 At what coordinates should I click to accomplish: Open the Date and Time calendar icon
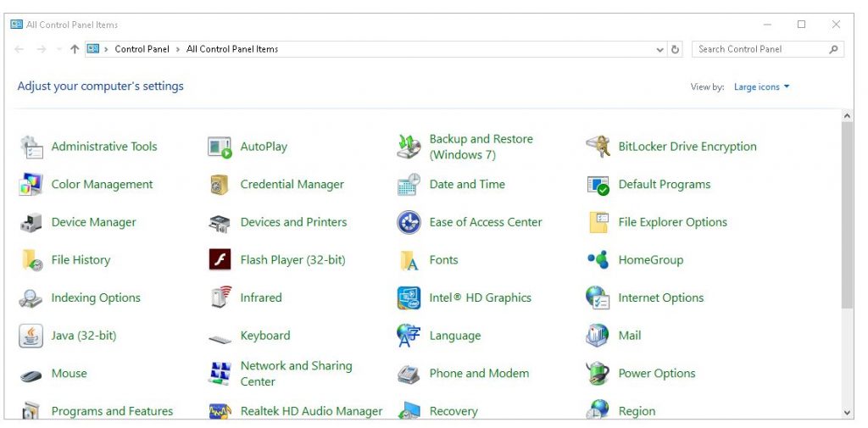[409, 185]
